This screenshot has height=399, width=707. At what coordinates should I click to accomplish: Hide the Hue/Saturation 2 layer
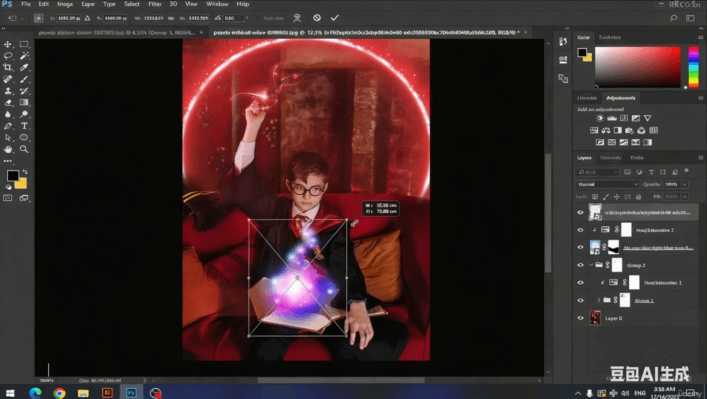580,230
